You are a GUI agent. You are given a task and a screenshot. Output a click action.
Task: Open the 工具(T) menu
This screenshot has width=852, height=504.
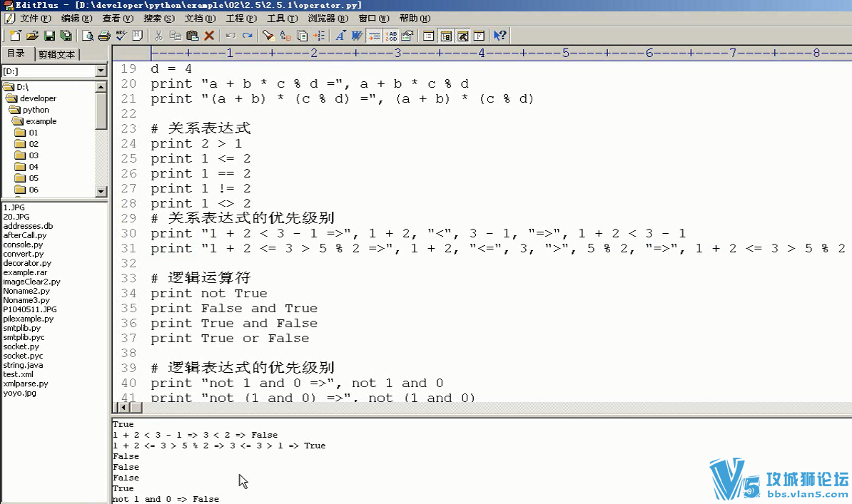tap(282, 19)
